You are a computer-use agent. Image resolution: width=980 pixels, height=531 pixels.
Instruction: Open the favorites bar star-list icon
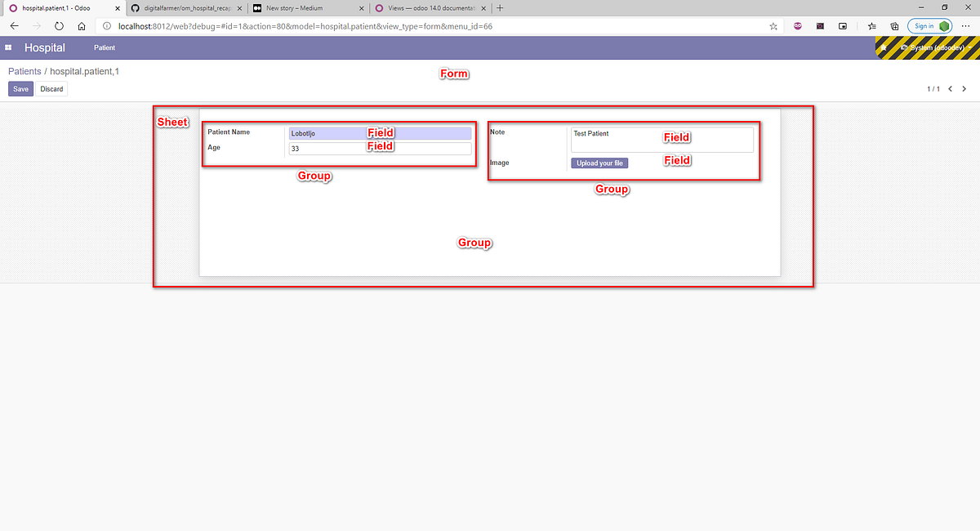pyautogui.click(x=871, y=25)
